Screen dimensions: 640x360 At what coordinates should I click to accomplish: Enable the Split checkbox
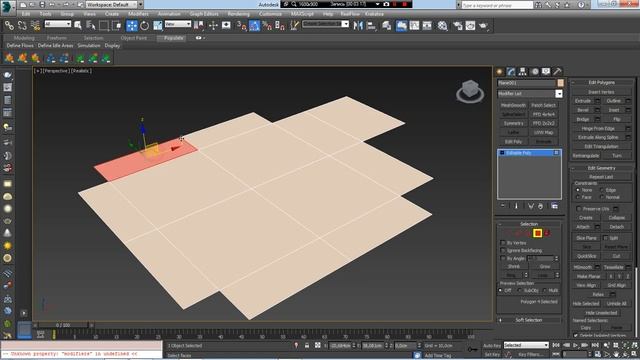605,238
